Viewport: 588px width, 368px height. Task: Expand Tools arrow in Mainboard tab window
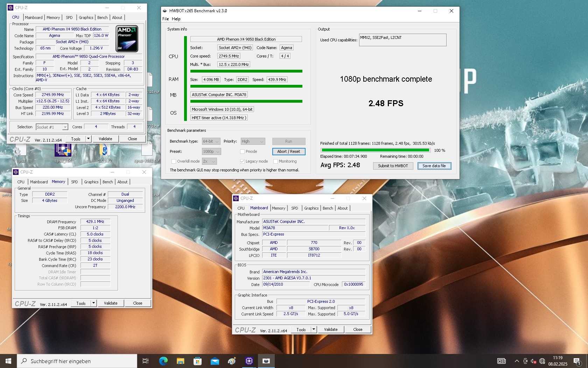(314, 329)
